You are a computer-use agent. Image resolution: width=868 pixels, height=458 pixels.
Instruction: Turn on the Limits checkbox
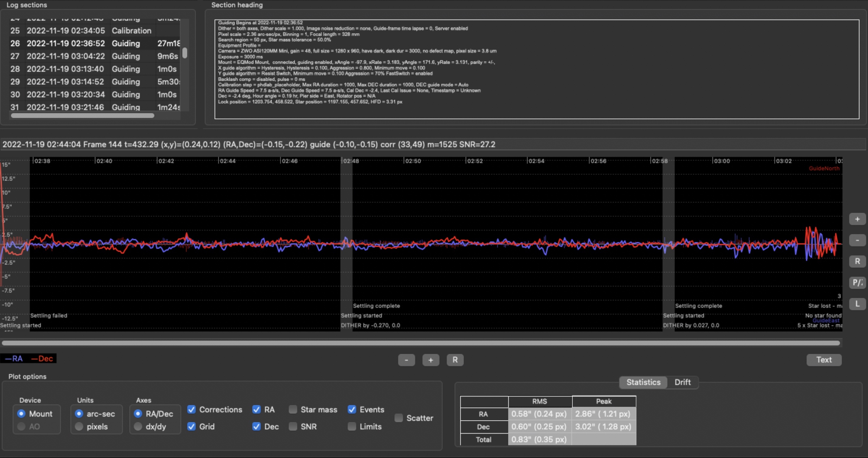(x=352, y=426)
